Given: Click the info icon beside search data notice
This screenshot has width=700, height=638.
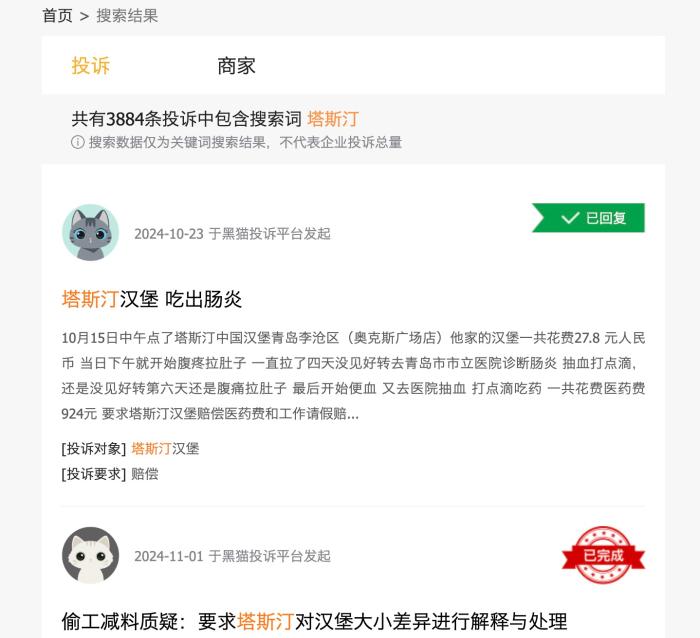Looking at the screenshot, I should tap(78, 142).
